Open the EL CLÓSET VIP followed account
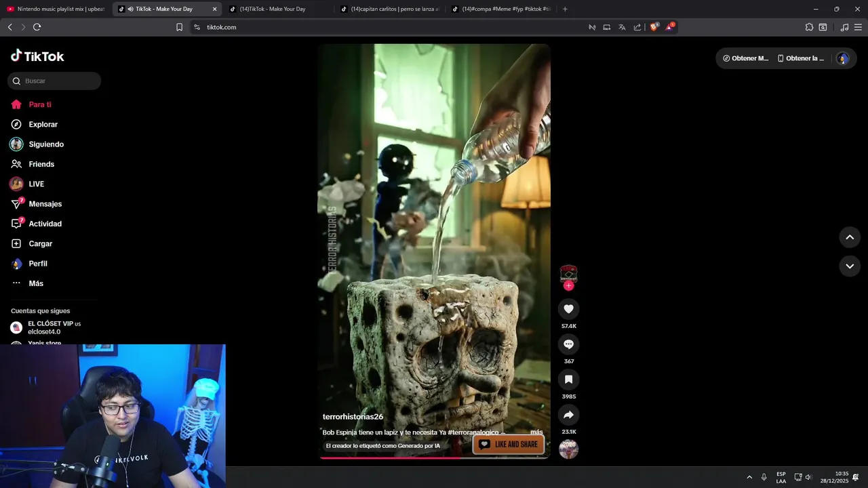The width and height of the screenshot is (868, 488). (45, 327)
